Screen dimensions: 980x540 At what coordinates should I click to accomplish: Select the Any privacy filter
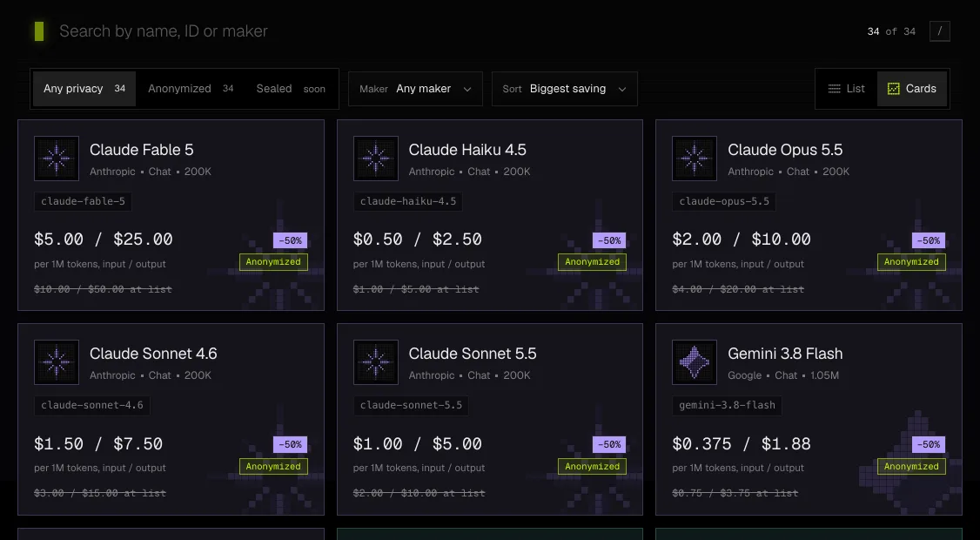click(x=84, y=89)
